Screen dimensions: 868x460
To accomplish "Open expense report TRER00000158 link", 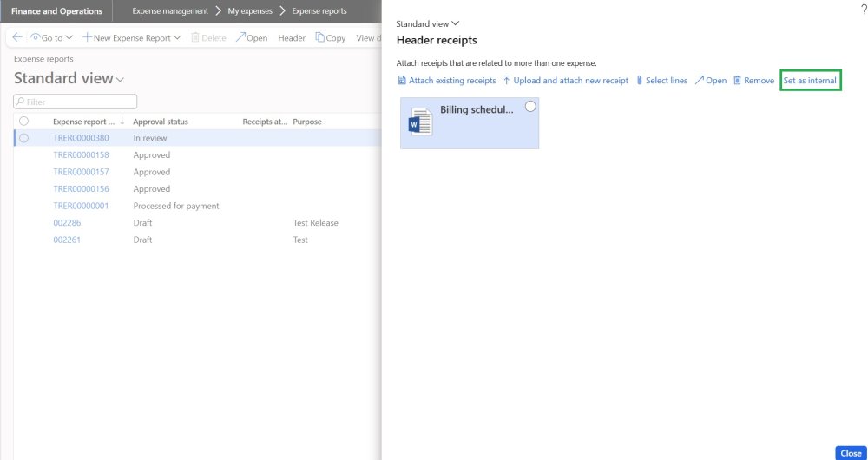I will [81, 155].
